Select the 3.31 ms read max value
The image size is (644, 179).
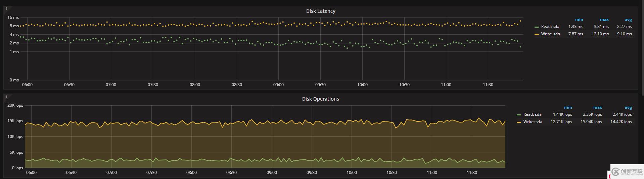[601, 27]
